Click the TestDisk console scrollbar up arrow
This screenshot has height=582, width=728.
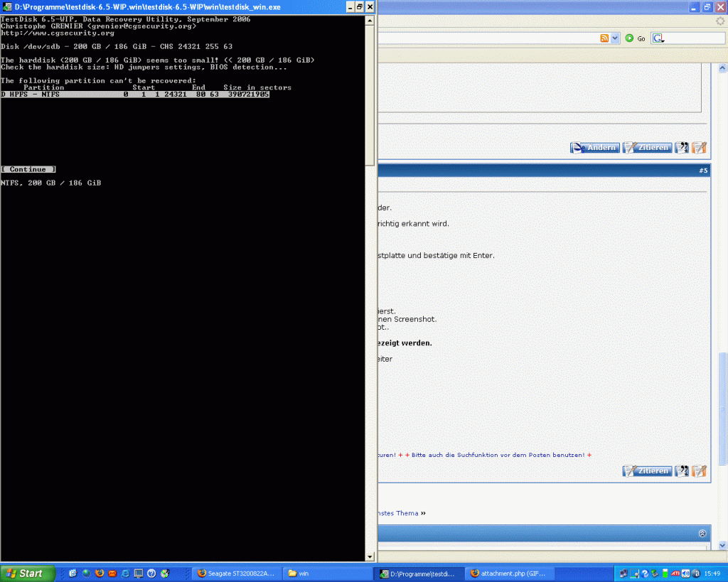[370, 21]
